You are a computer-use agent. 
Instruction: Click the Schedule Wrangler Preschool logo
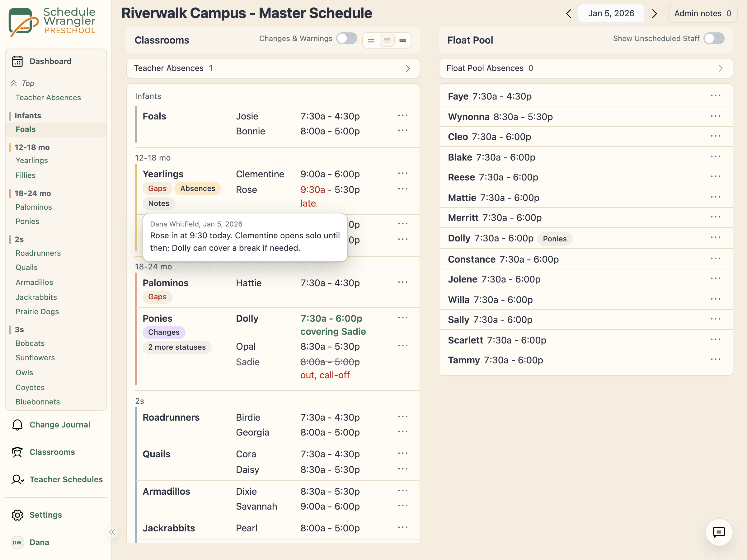[x=52, y=22]
